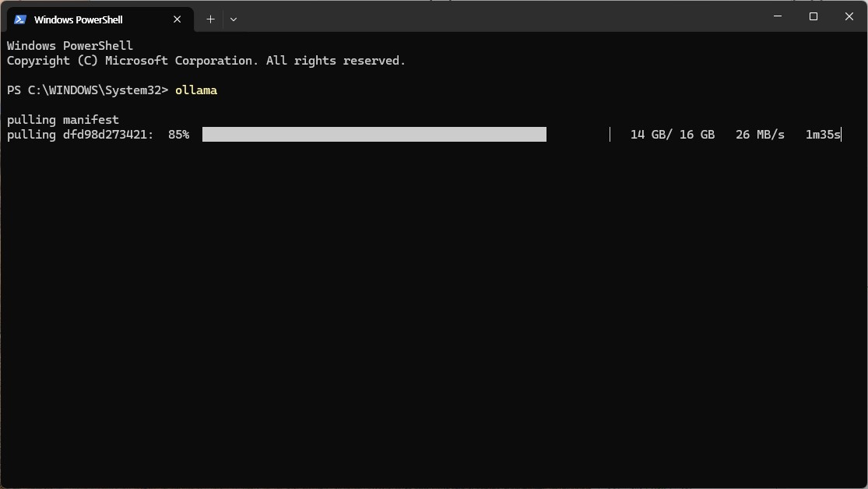
Task: Select the Windows PowerShell tab
Action: click(x=100, y=19)
